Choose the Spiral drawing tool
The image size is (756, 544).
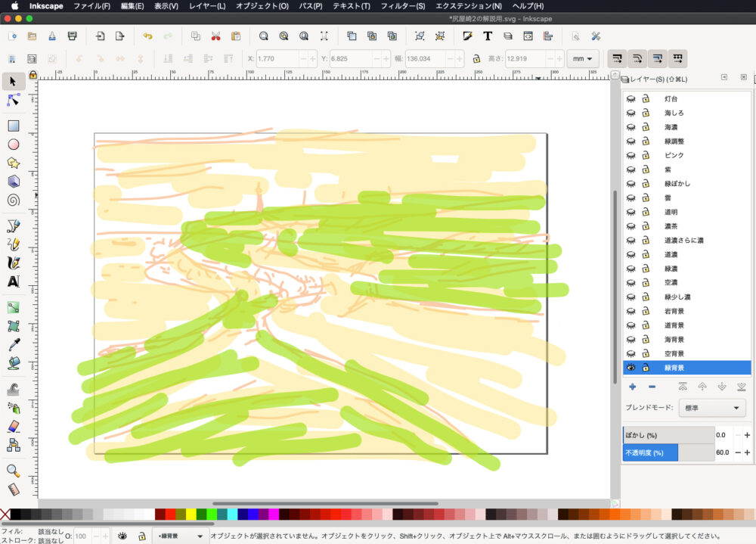13,201
